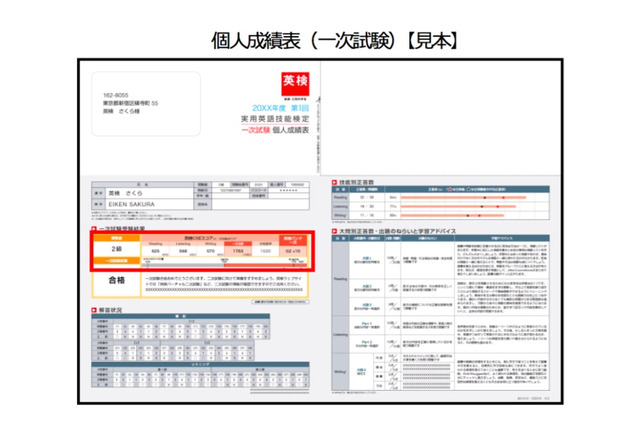This screenshot has width=640, height=426.
Task: Click the 英検バンド G2+10 cell
Action: point(292,251)
